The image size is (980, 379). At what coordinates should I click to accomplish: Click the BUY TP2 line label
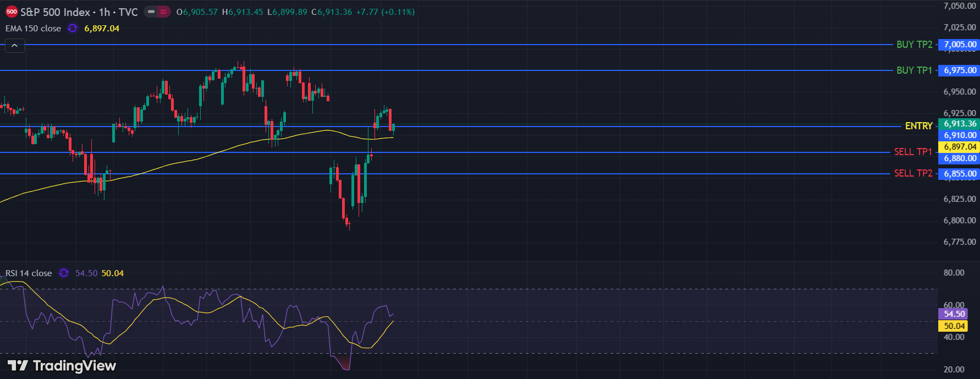[914, 45]
